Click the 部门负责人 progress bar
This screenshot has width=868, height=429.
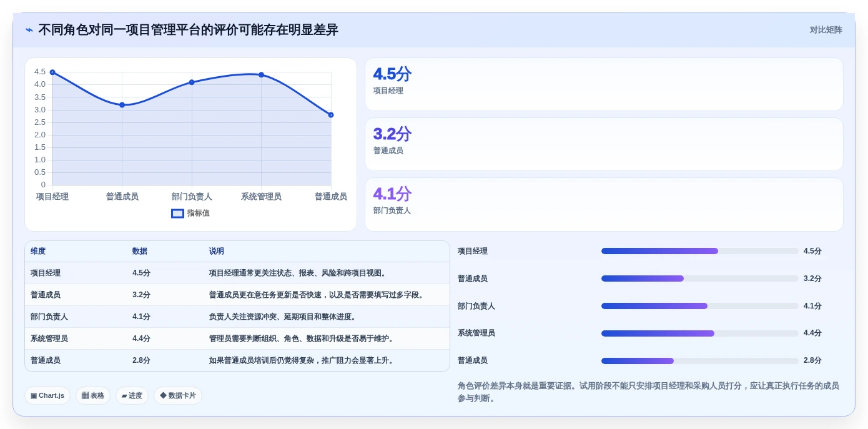(699, 306)
